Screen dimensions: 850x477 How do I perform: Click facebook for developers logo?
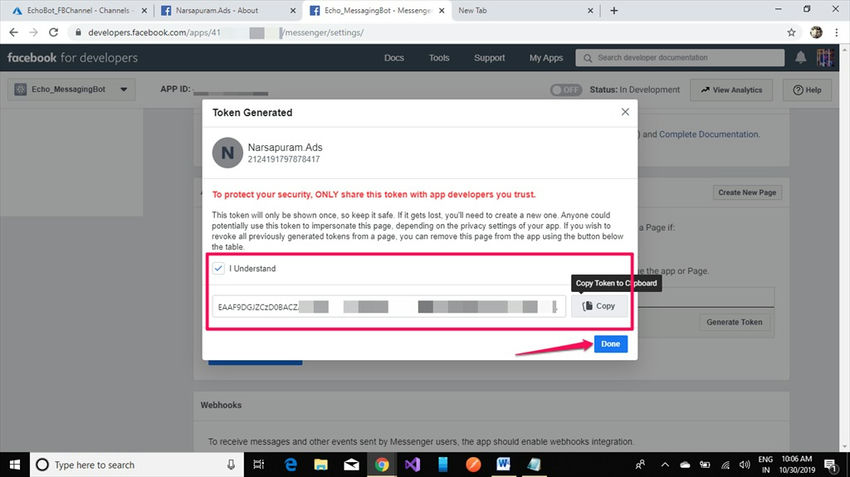(x=73, y=57)
